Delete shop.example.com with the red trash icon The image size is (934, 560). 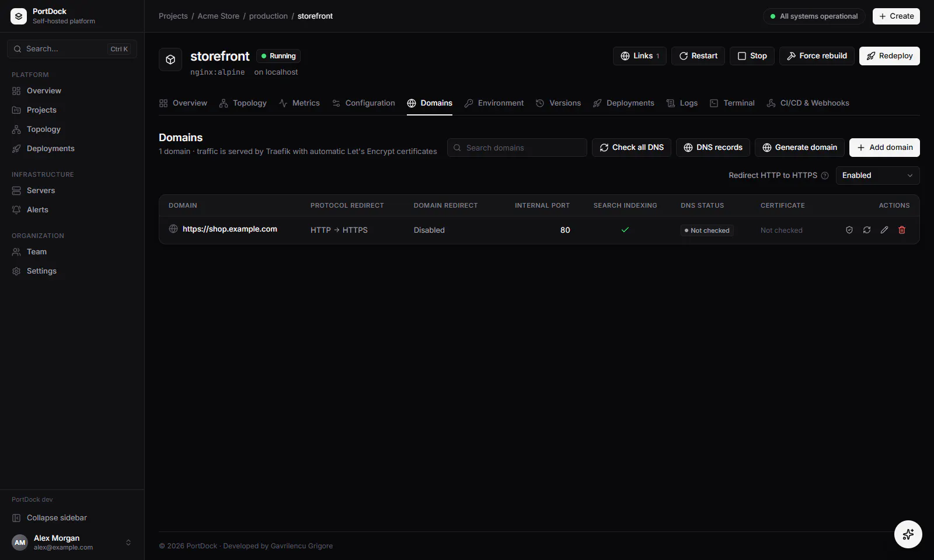click(x=902, y=230)
